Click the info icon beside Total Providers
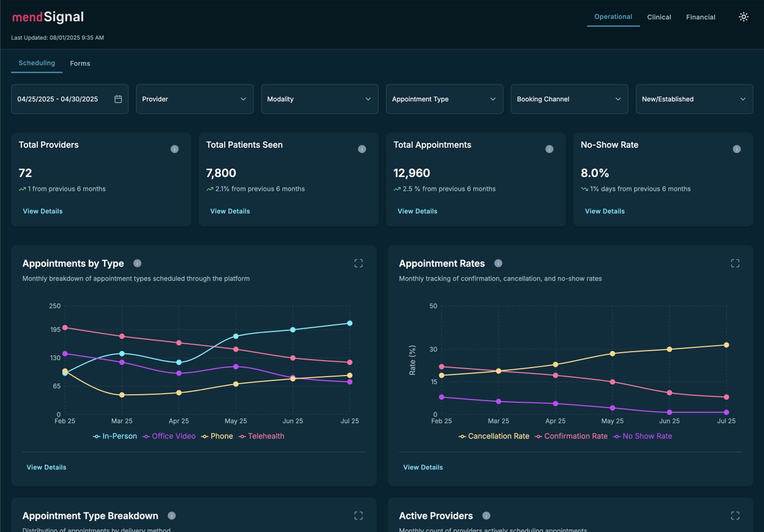Image resolution: width=764 pixels, height=532 pixels. pos(175,149)
